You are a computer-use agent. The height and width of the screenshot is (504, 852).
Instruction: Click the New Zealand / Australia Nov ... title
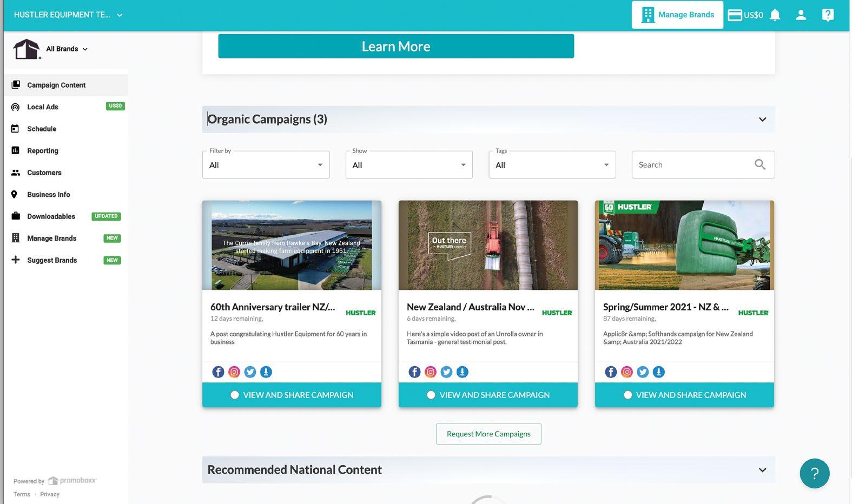click(x=471, y=307)
